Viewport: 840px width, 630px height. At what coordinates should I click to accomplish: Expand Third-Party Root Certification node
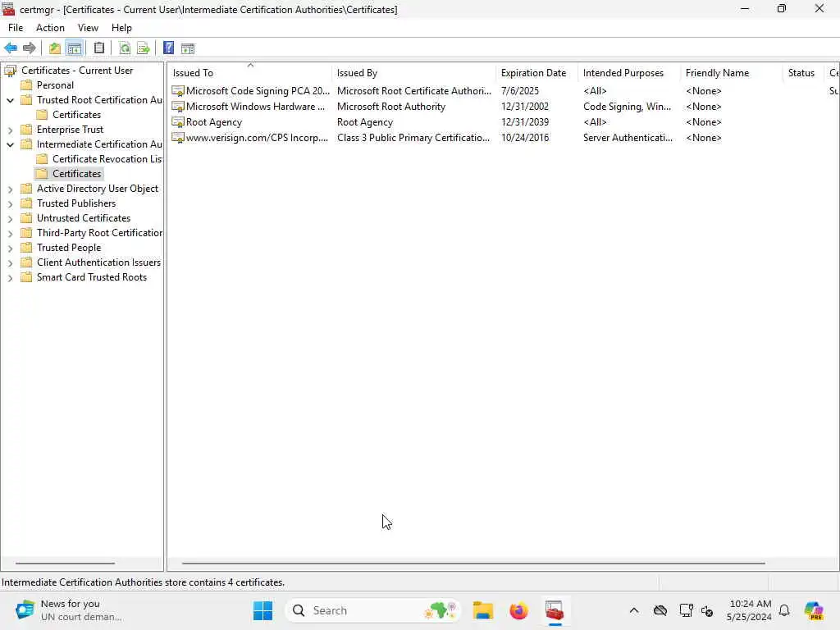pos(10,234)
